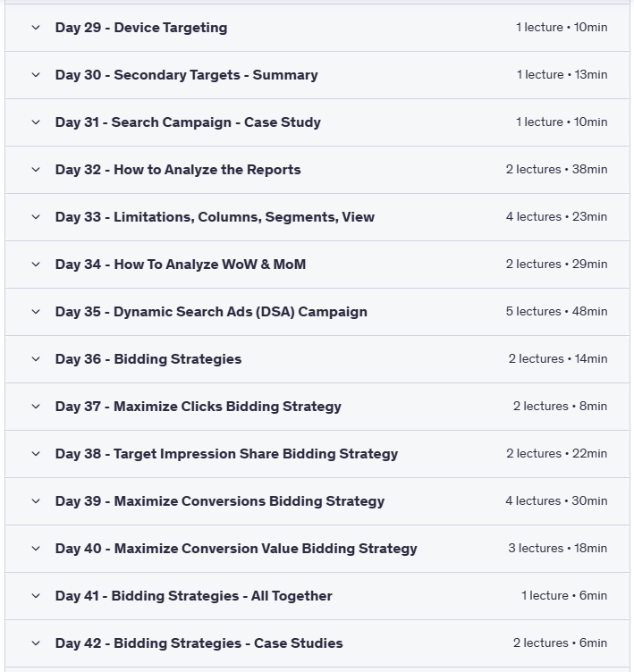The width and height of the screenshot is (634, 672).
Task: Click chevron icon beside Day 36 Bidding Strategies
Action: coord(36,359)
